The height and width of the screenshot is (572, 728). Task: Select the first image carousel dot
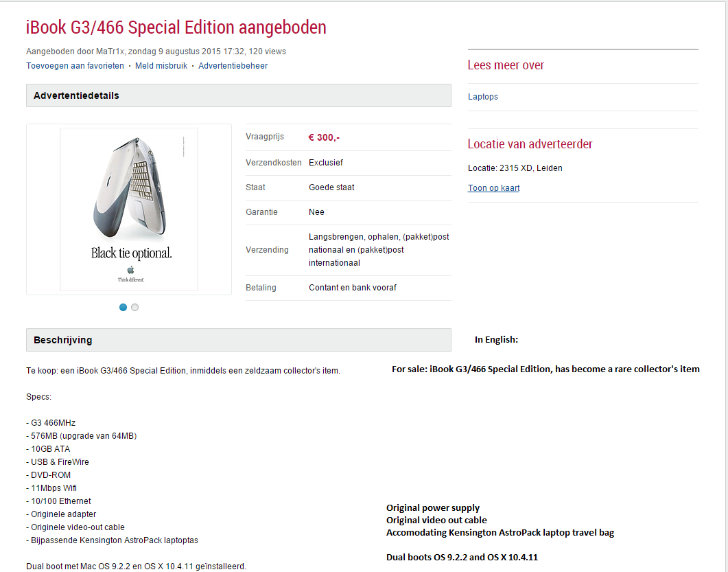(123, 307)
